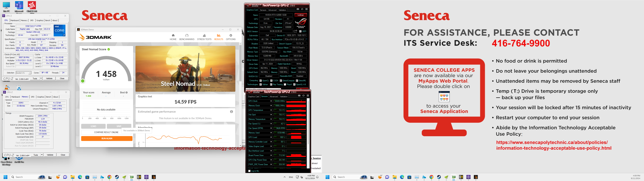Image resolution: width=644 pixels, height=181 pixels.
Task: Click info icon next to Best score
Action: coord(126,93)
